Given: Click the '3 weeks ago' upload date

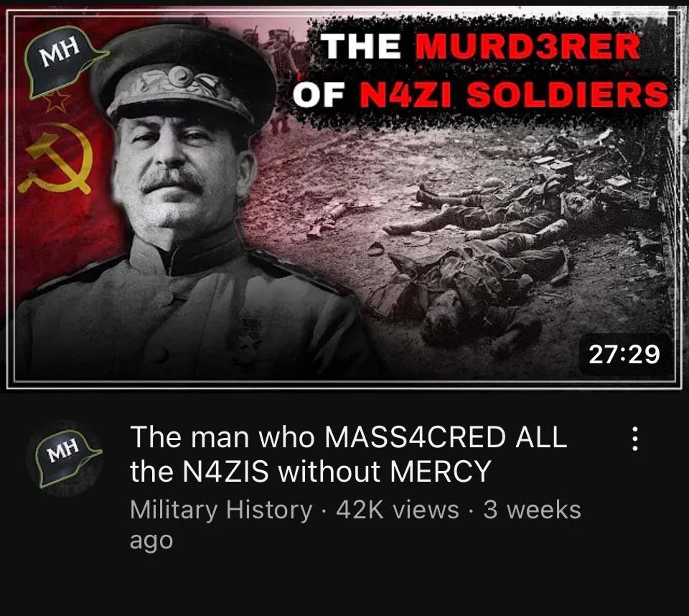Looking at the screenshot, I should 355,525.
